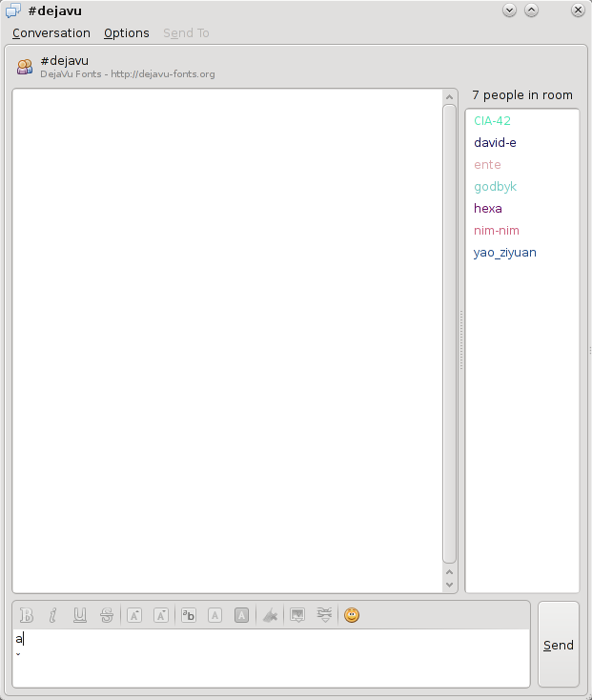Click the insert image icon
Screen dimensions: 592x700
pyautogui.click(x=297, y=615)
